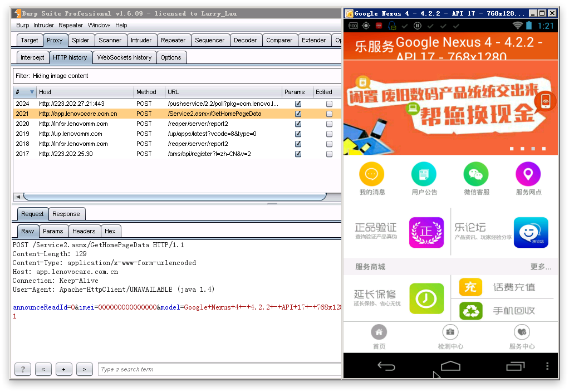Tap the Android back navigation button

point(386,366)
